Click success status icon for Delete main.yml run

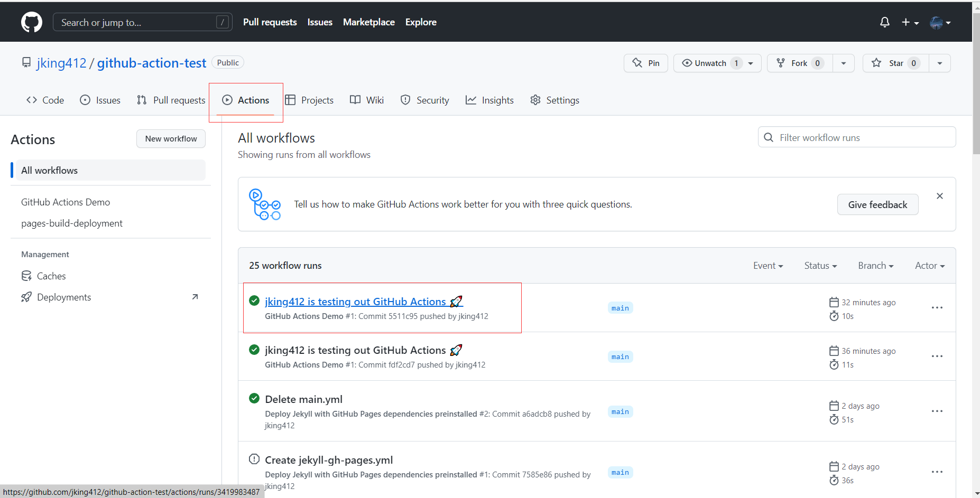[254, 398]
